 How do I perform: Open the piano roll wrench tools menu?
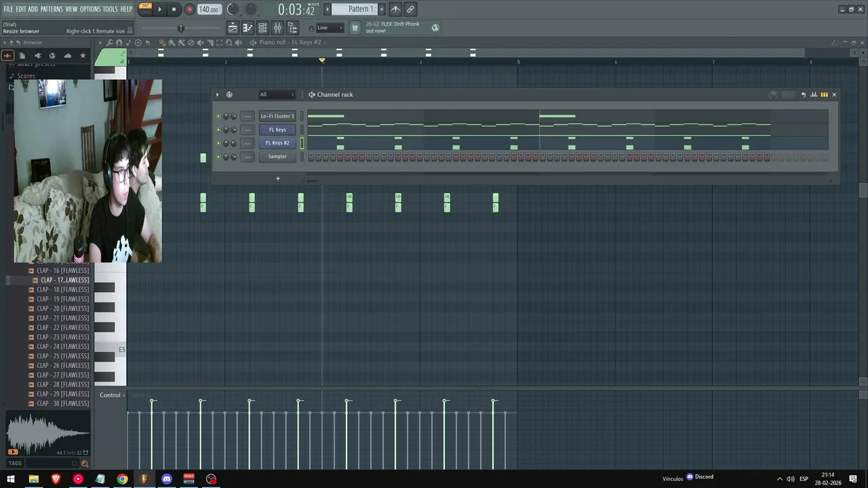click(x=110, y=43)
